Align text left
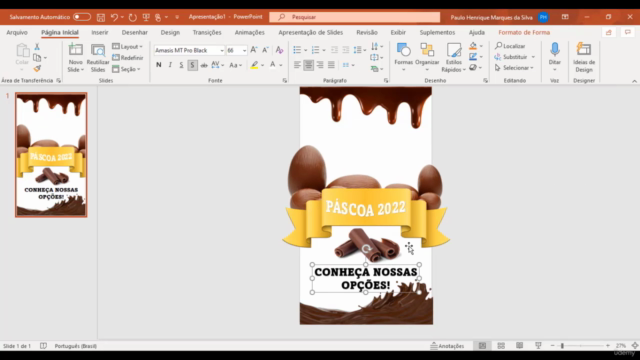Image resolution: width=640 pixels, height=360 pixels. coord(297,65)
